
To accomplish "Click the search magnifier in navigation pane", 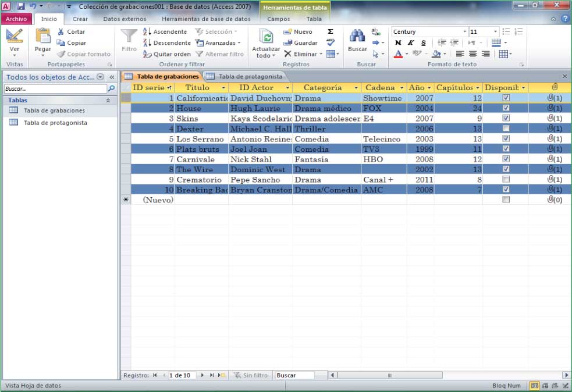I will 112,88.
